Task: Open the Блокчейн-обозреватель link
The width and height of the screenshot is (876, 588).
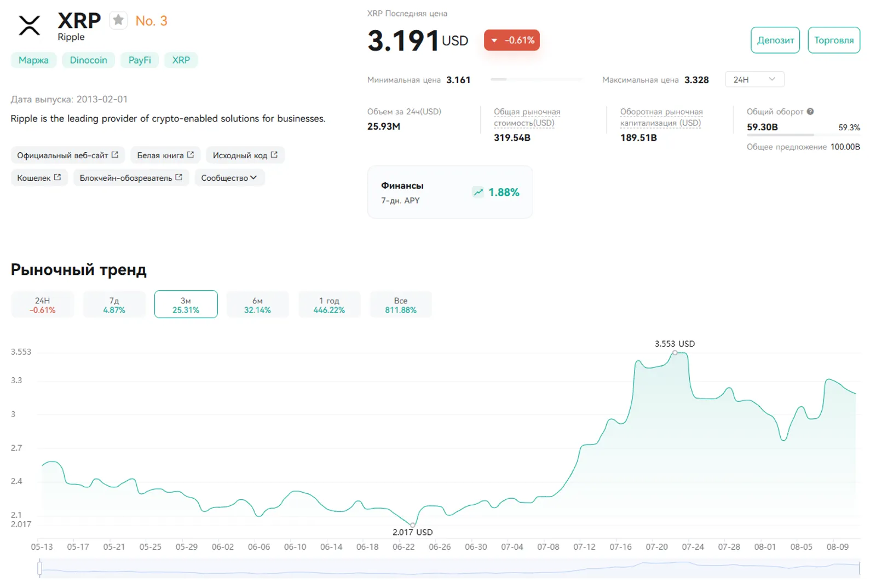Action: [x=131, y=178]
